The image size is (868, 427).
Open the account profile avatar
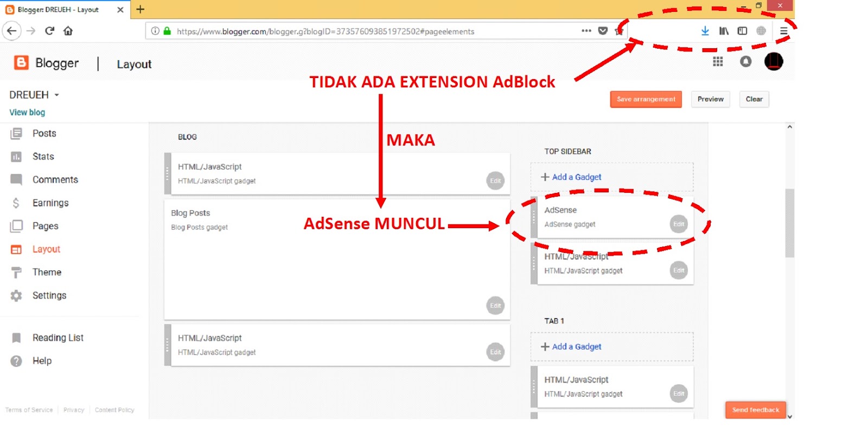point(774,61)
